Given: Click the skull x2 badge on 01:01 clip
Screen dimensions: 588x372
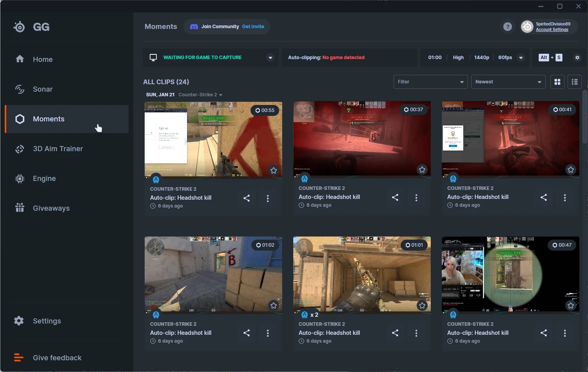Looking at the screenshot, I should [309, 315].
